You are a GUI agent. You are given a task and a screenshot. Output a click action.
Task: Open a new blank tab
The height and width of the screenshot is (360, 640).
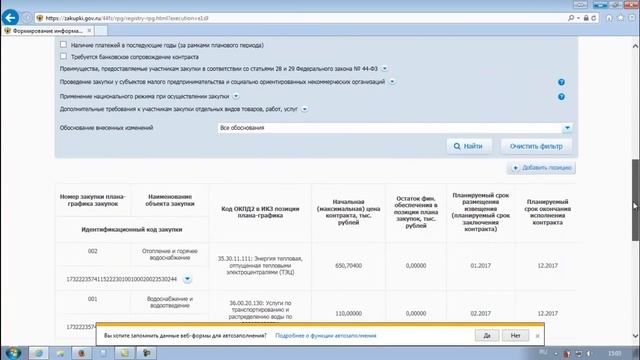click(x=101, y=31)
